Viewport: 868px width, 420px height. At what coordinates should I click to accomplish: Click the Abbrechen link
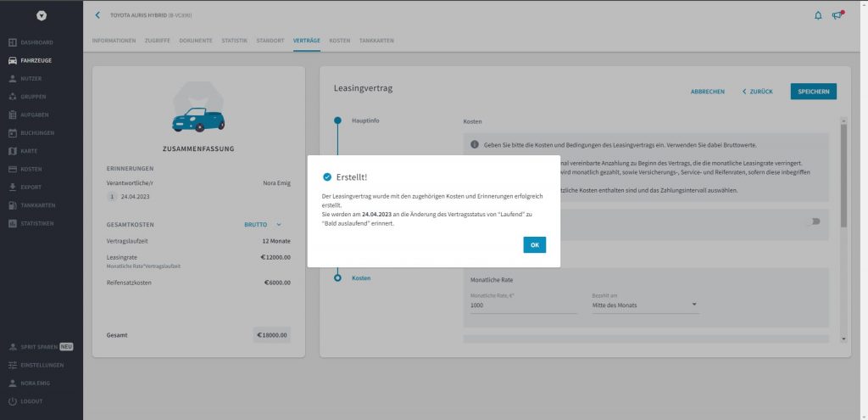[708, 92]
